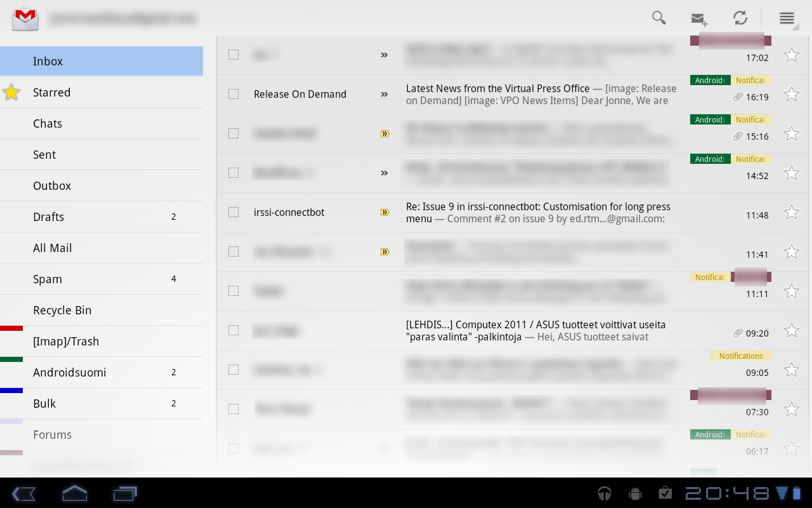Compose a new mail with envelope-plus icon
The width and height of the screenshot is (812, 508).
click(x=700, y=19)
